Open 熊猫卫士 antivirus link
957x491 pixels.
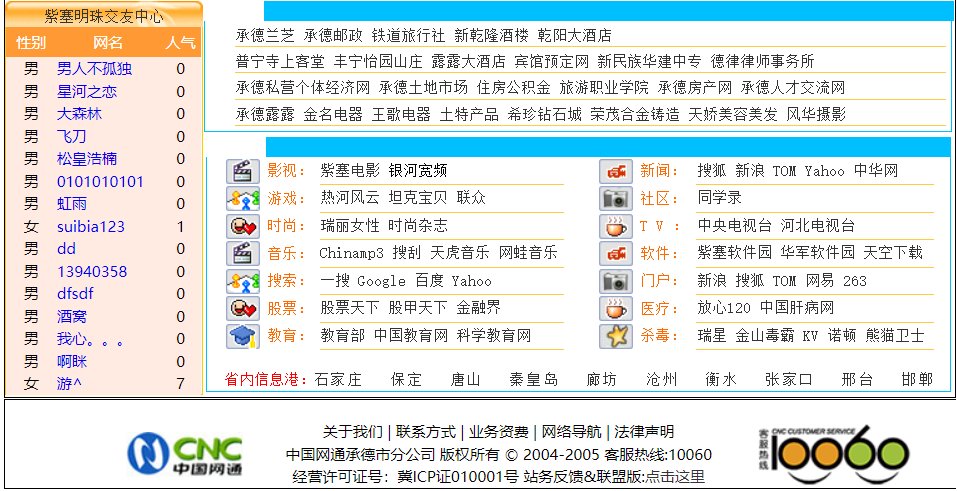tap(895, 335)
